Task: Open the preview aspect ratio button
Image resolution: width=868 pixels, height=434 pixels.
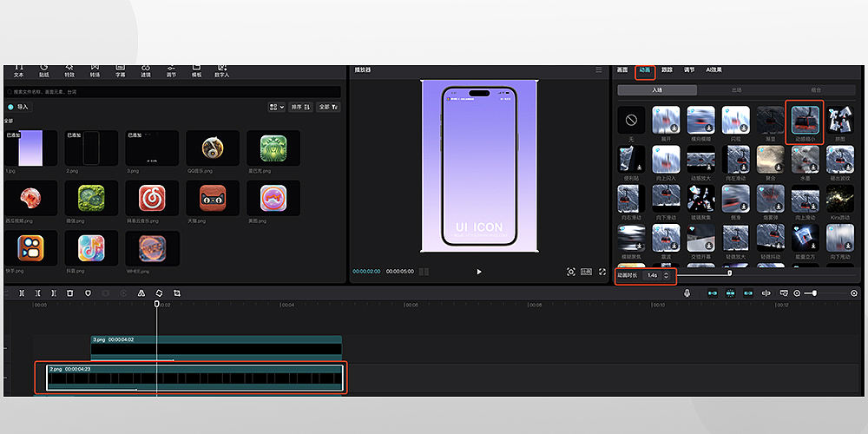Action: point(586,272)
